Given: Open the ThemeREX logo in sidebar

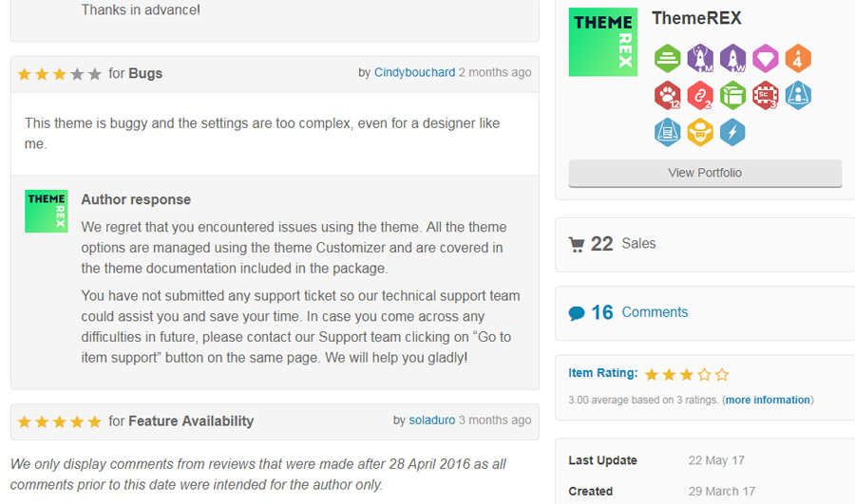Looking at the screenshot, I should point(602,42).
